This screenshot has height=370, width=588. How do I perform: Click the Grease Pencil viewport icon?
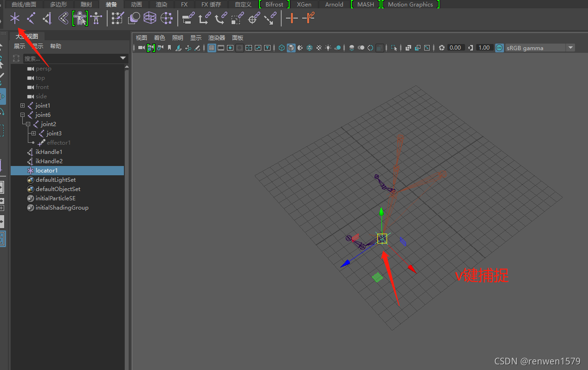pos(197,48)
